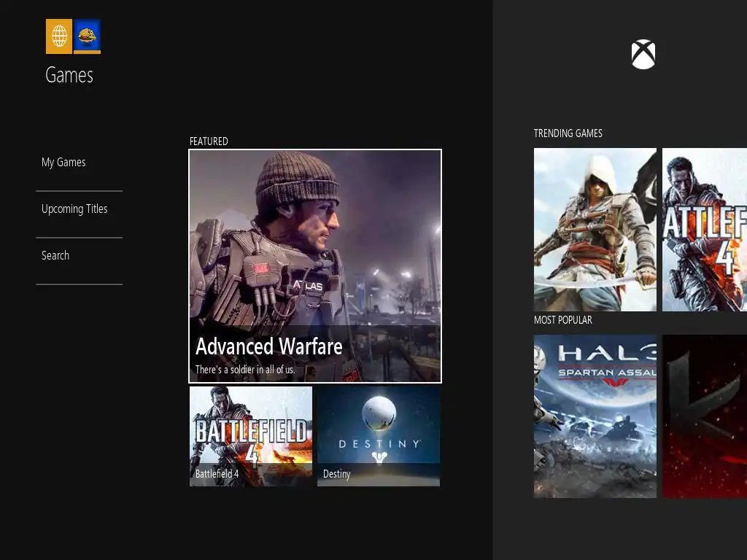Open the burger avatar profile tile
The height and width of the screenshot is (560, 747).
88,36
